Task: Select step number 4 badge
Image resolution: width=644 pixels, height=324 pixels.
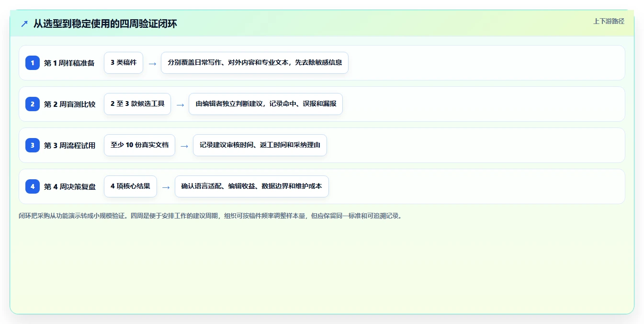Action: [33, 186]
